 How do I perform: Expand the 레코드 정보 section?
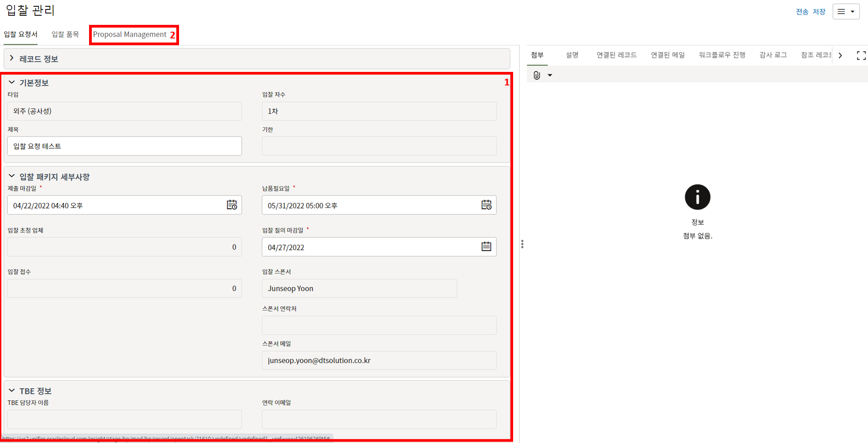point(12,58)
